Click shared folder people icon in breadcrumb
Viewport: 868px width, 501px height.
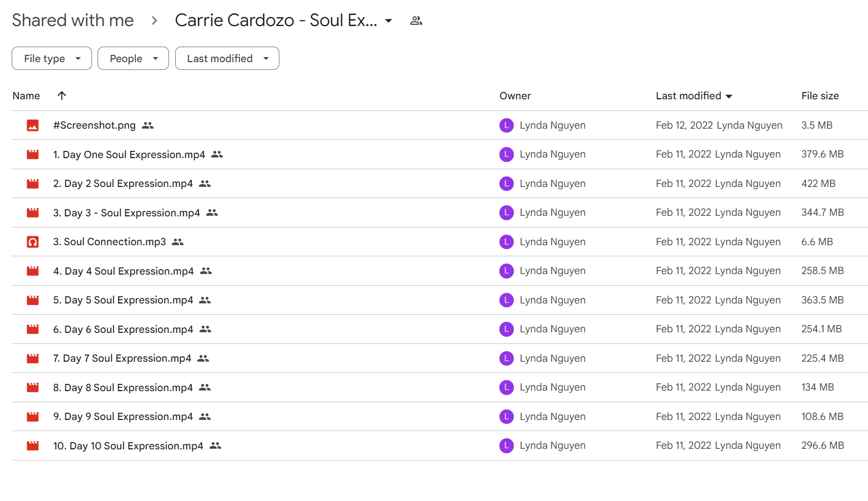(416, 21)
